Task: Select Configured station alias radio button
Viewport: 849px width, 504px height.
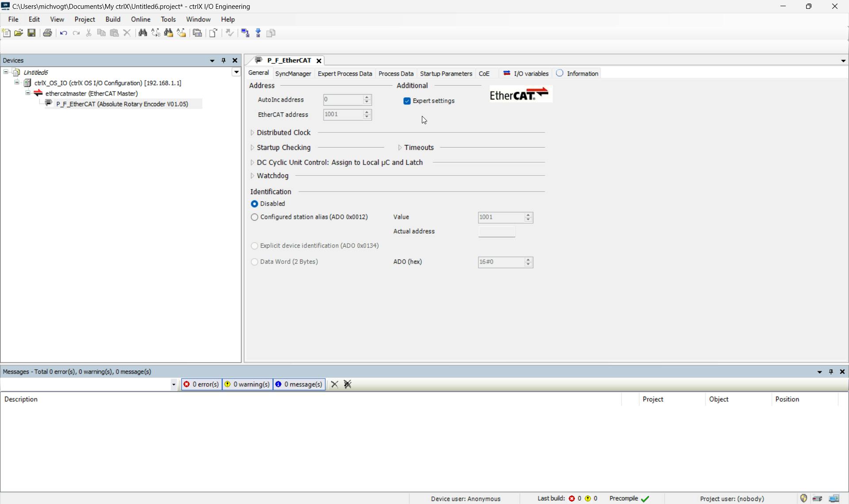Action: (x=254, y=217)
